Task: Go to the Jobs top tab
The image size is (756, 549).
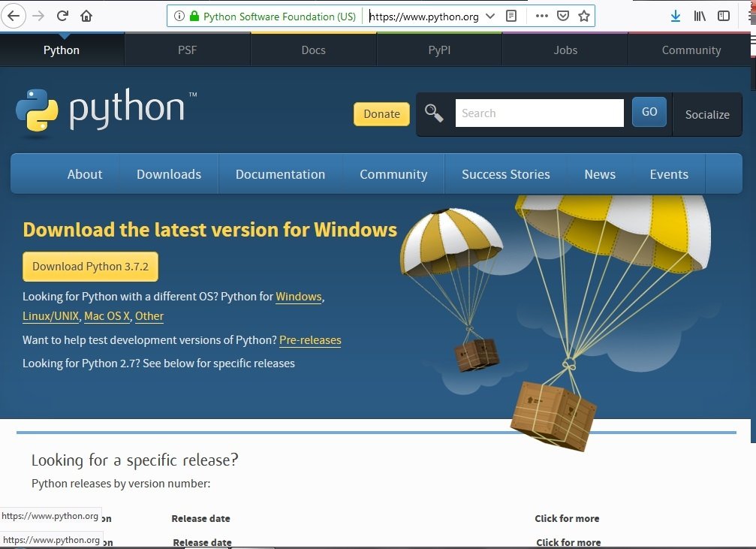Action: [x=565, y=50]
